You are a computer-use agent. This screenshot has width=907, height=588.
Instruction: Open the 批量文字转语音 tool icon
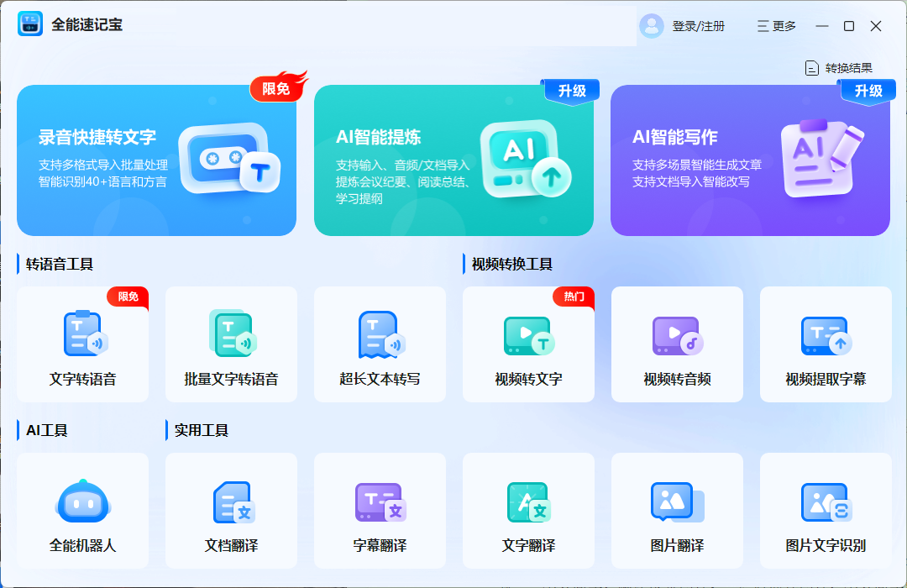coord(233,333)
